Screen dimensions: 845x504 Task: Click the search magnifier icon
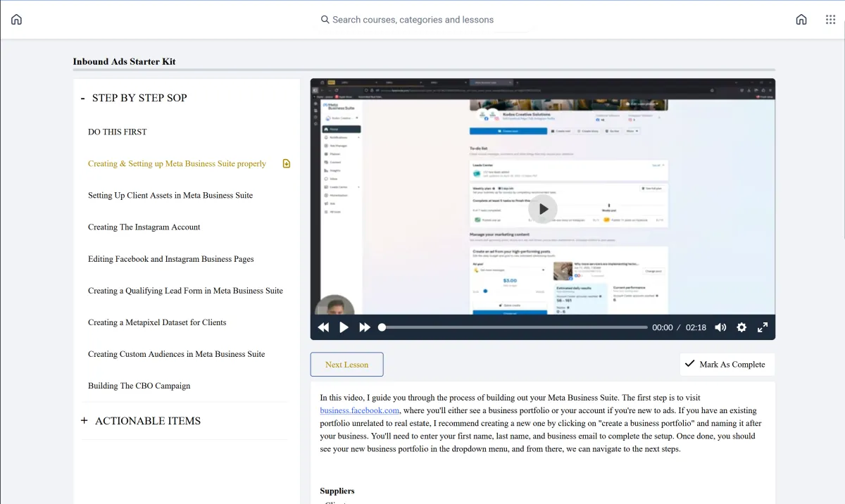pyautogui.click(x=325, y=20)
